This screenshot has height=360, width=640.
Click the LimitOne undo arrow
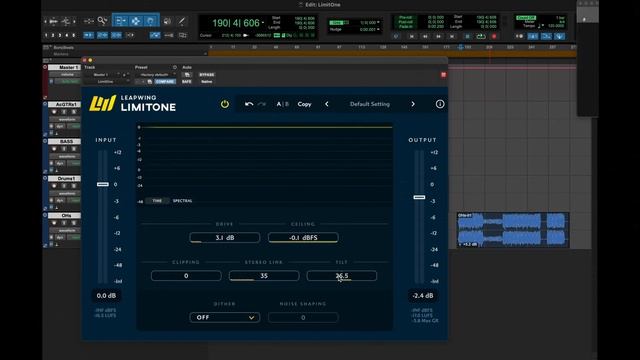click(x=249, y=104)
